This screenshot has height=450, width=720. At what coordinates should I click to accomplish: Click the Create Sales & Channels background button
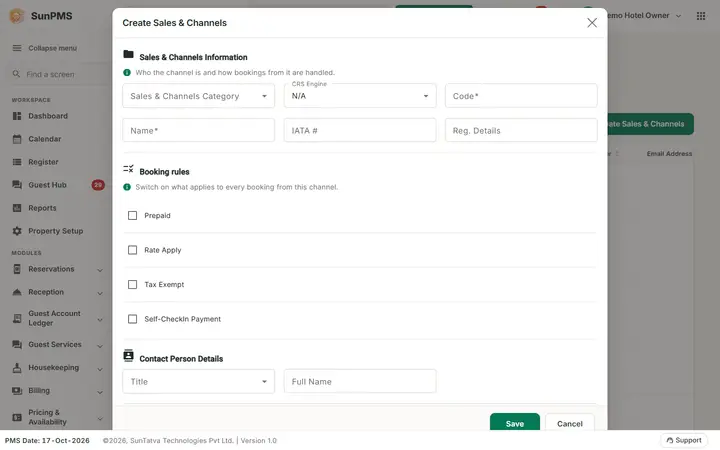[x=651, y=124]
